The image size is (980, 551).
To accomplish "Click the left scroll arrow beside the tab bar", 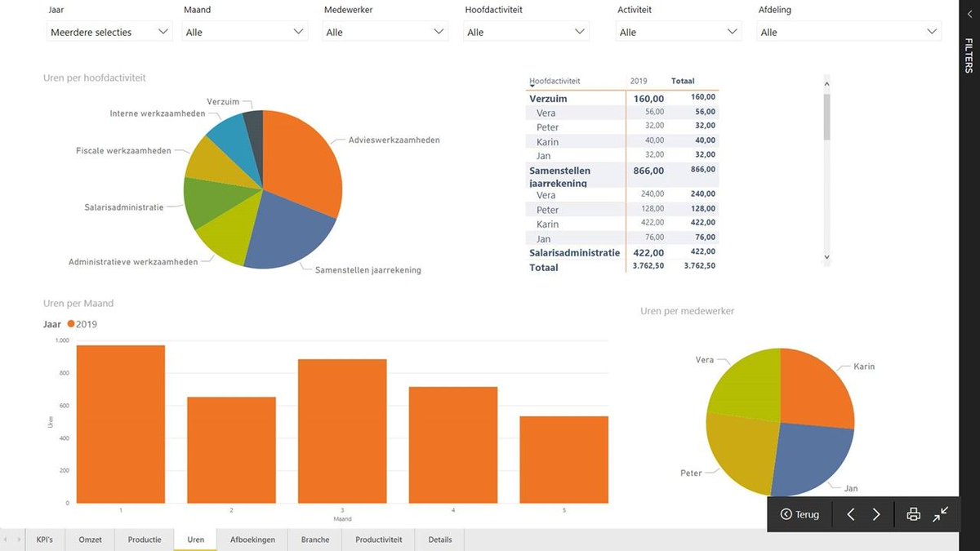I will (7, 540).
